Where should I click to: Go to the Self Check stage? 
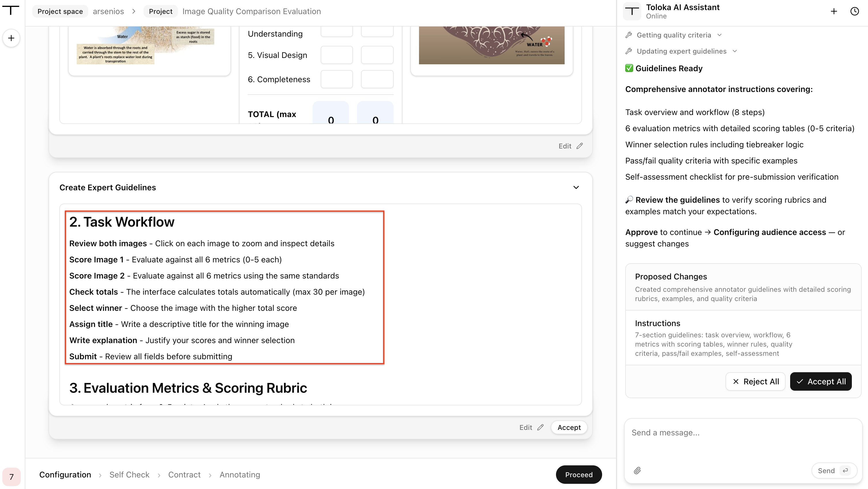click(129, 475)
